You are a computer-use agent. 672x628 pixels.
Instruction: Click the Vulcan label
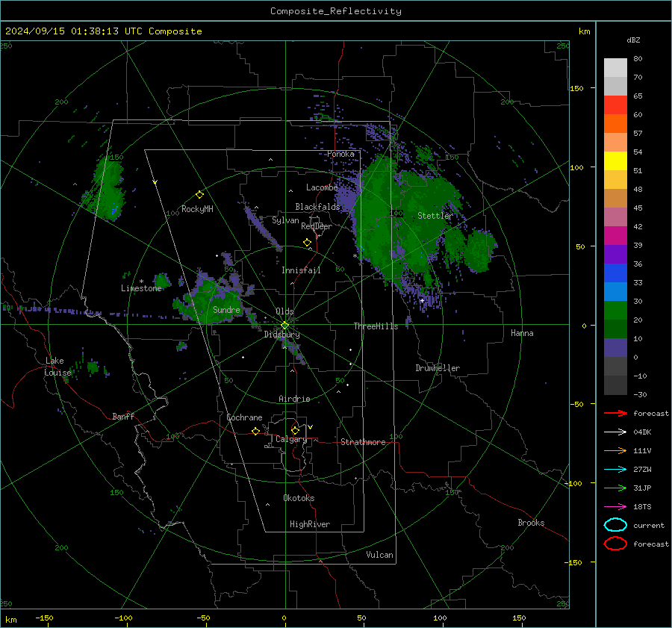pos(379,555)
